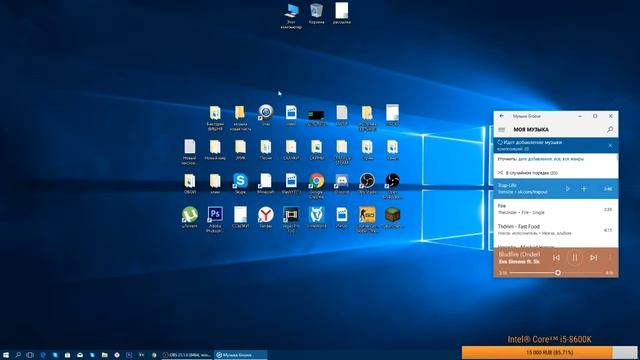Viewport: 640px width, 360px height.
Task: Select the ССЫЛКИ text file
Action: (x=240, y=217)
